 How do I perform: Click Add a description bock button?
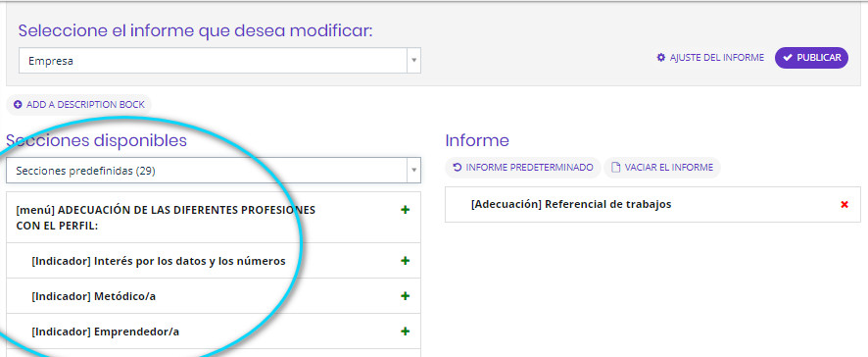(78, 104)
